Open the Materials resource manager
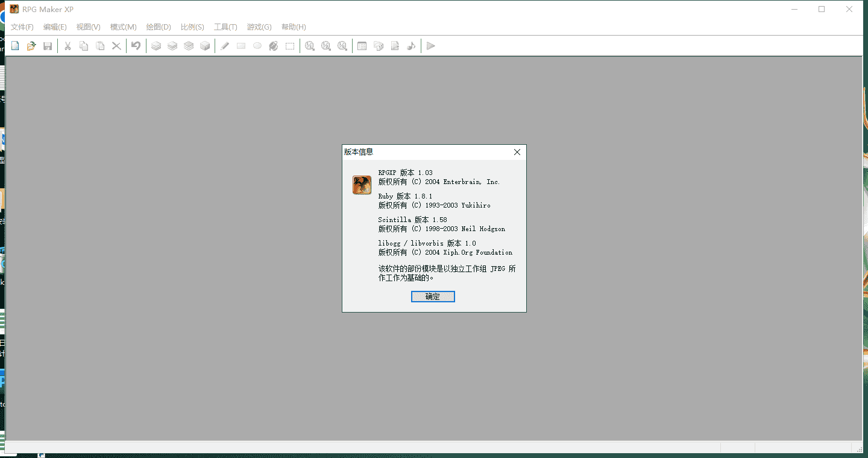868x458 pixels. point(378,45)
